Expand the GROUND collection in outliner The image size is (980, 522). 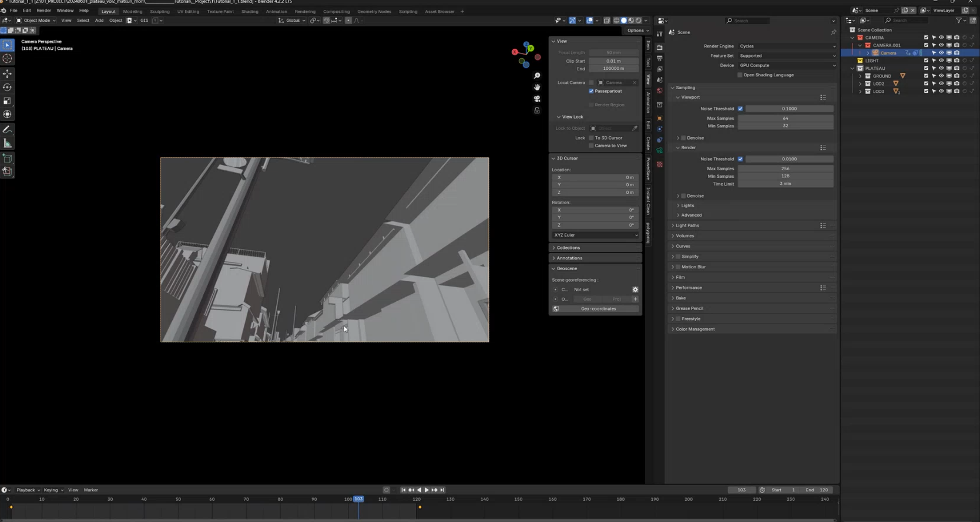(x=860, y=76)
